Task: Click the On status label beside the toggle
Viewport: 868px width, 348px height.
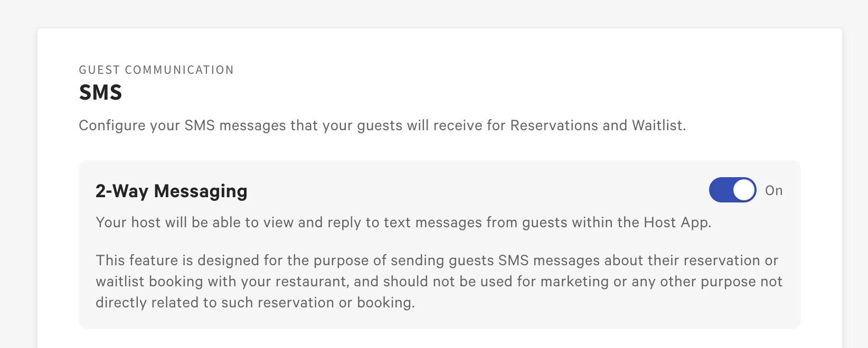Action: (x=775, y=190)
